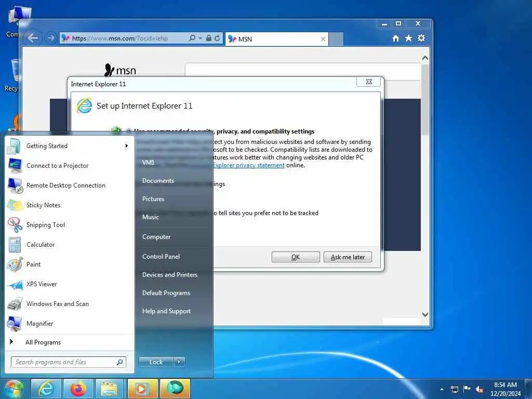Click the IE Forward button
This screenshot has width=532, height=399.
pos(51,38)
